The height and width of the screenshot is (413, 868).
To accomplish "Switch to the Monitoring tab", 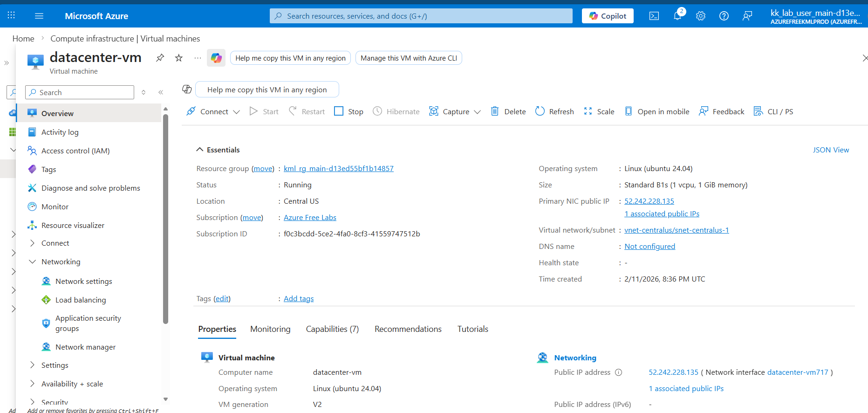I will (x=270, y=329).
